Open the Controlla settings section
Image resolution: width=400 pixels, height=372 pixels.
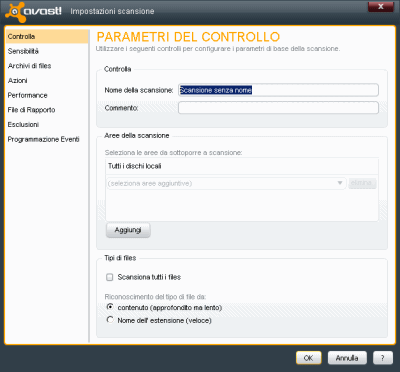tap(47, 37)
